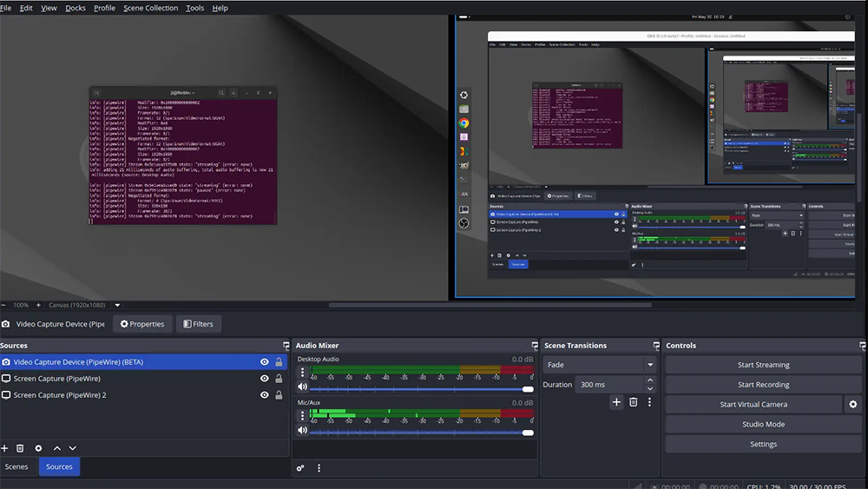Click the preview horizontal scrollbar
The height and width of the screenshot is (489, 868).
[490, 305]
